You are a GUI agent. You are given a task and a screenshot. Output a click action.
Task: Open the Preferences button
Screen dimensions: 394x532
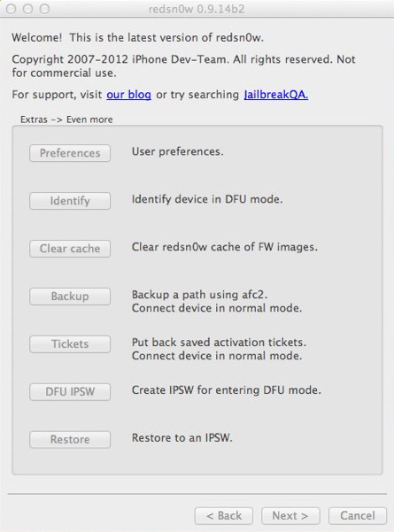coord(70,153)
